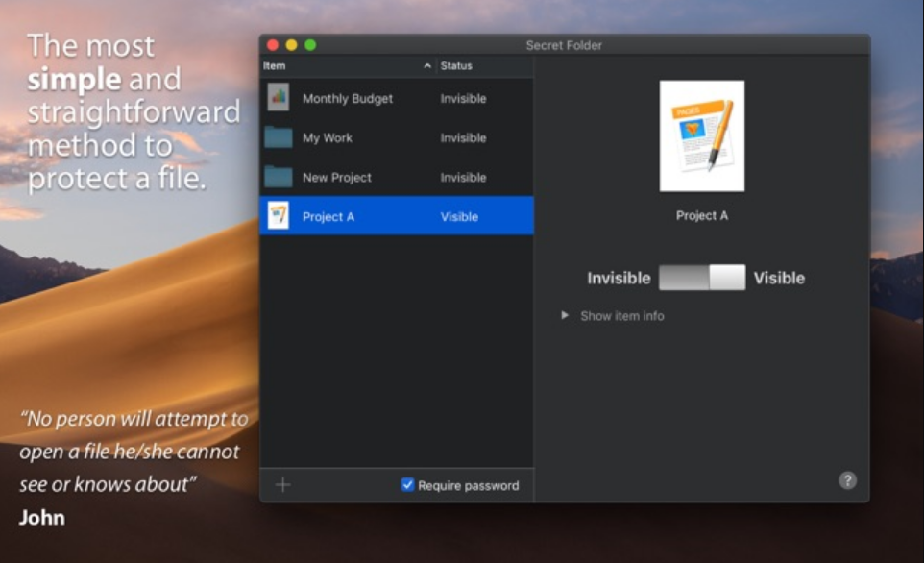Viewport: 924px width, 563px height.
Task: Click the Invisible status of New Project
Action: tap(463, 178)
